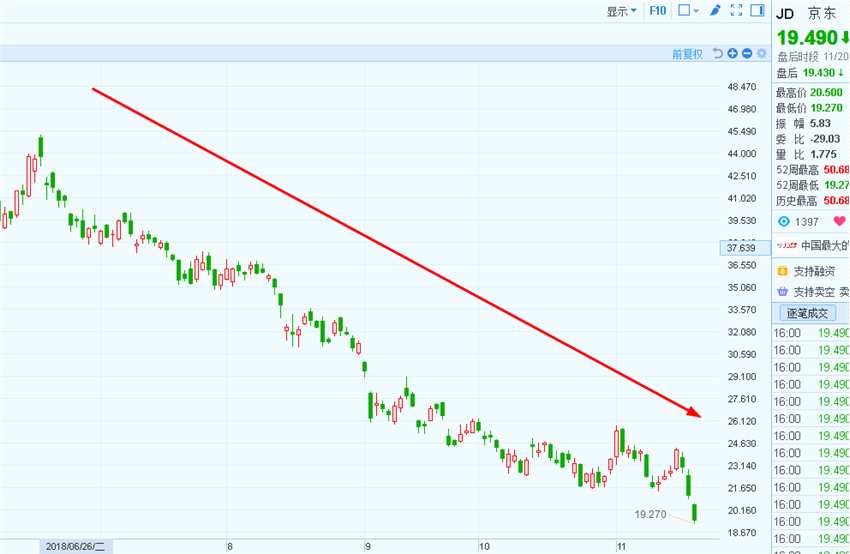The height and width of the screenshot is (554, 850).
Task: Click the 前复权 price adjustment link
Action: point(687,54)
